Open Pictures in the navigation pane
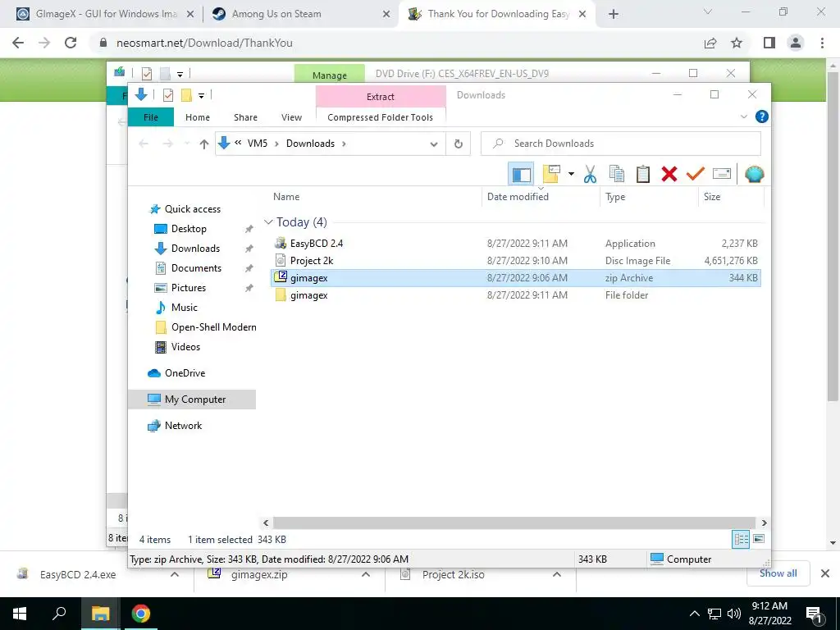This screenshot has height=630, width=840. coord(188,288)
